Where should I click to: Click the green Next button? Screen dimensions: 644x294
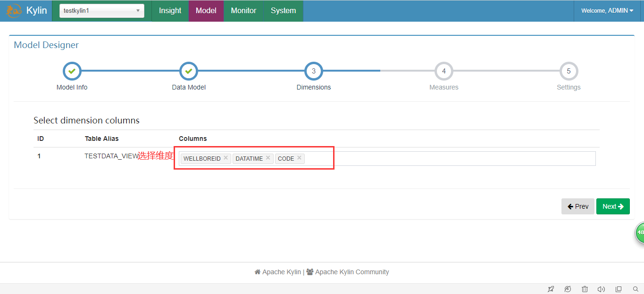click(x=613, y=206)
